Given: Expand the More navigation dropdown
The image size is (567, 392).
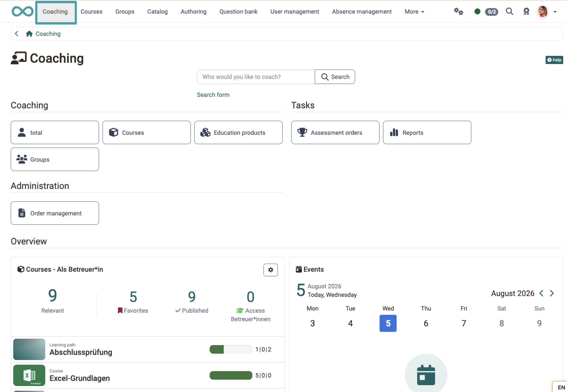Looking at the screenshot, I should coord(414,12).
